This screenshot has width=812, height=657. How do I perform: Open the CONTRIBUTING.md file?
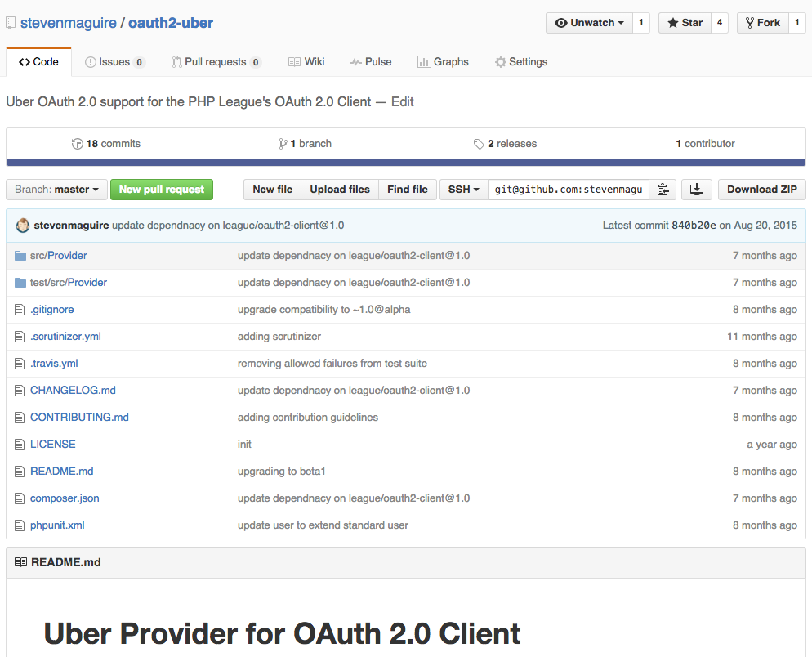pos(79,417)
